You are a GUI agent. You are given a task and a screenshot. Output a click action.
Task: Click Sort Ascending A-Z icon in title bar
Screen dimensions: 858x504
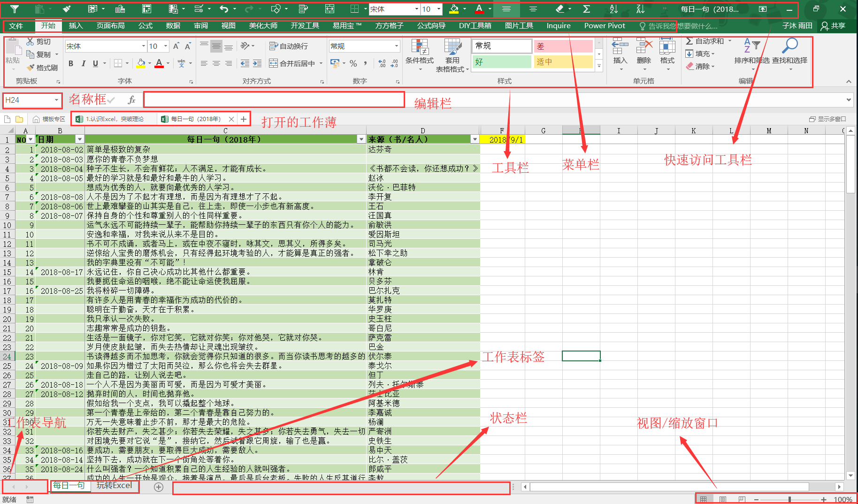[613, 9]
